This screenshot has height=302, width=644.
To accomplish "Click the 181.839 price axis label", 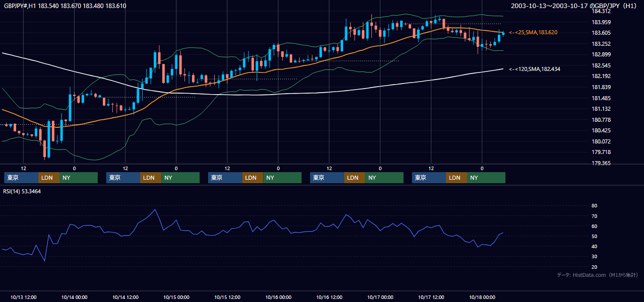I will tap(601, 87).
